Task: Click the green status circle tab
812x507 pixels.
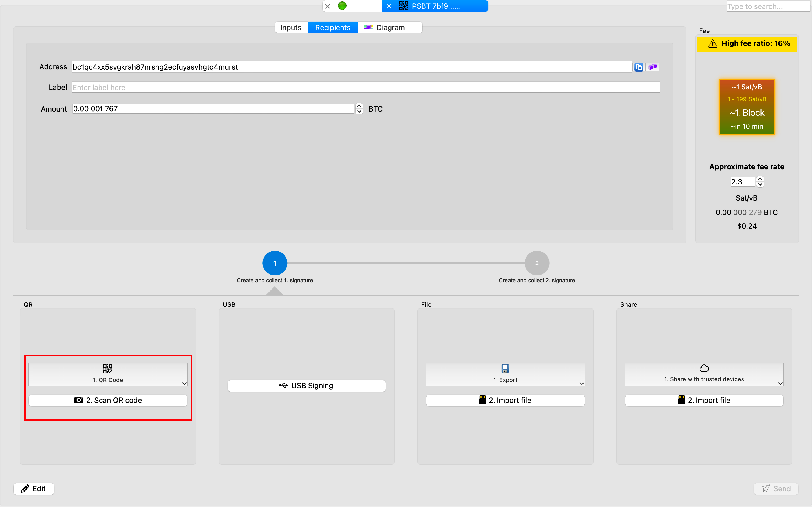Action: [x=342, y=6]
